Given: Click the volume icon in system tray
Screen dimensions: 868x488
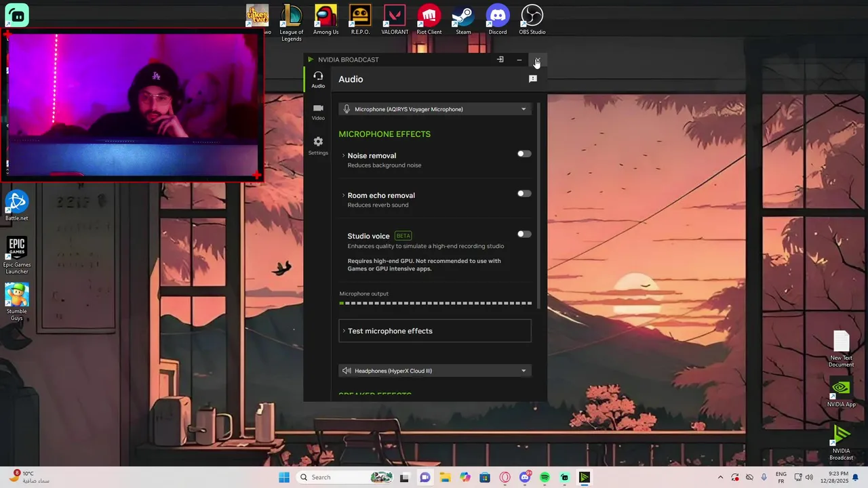Looking at the screenshot, I should coord(809,477).
